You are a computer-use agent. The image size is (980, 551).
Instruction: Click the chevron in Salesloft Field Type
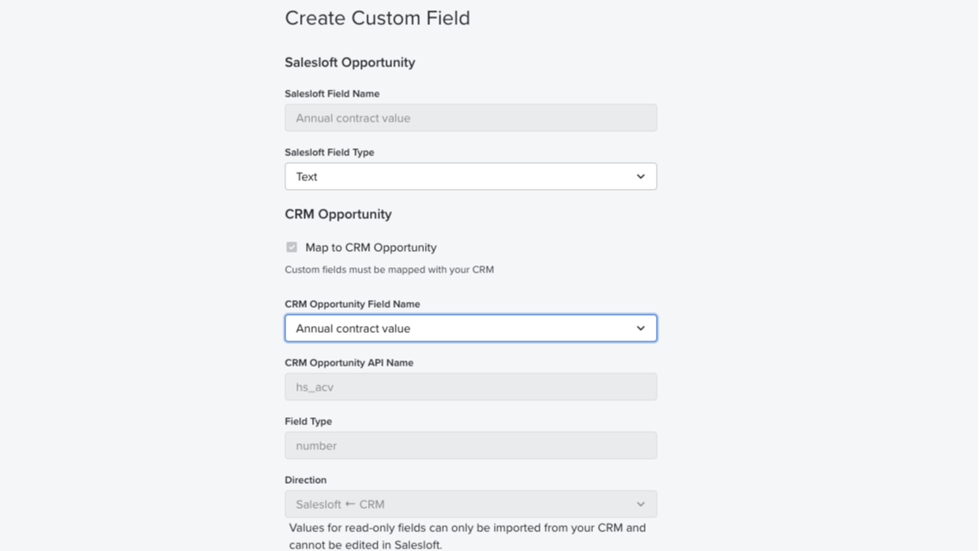click(x=640, y=177)
